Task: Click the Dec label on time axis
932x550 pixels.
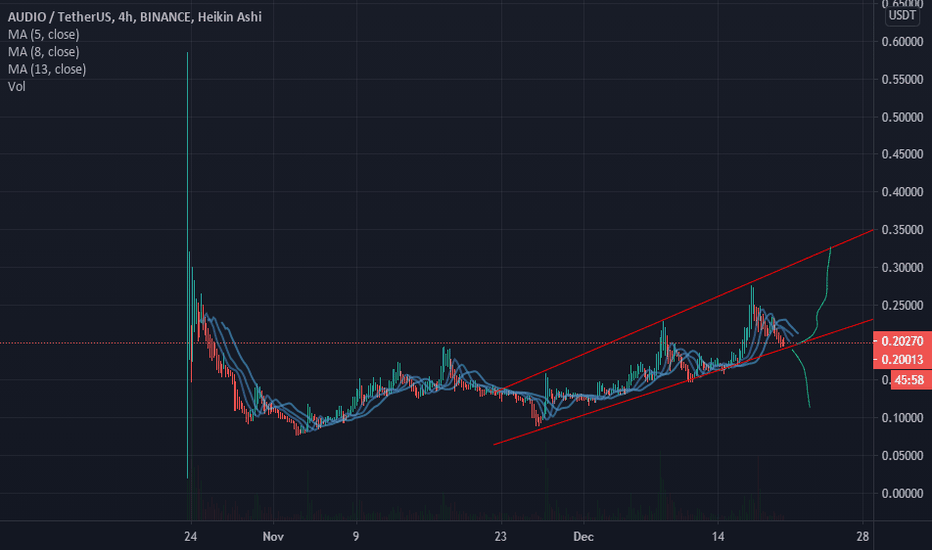Action: (583, 536)
